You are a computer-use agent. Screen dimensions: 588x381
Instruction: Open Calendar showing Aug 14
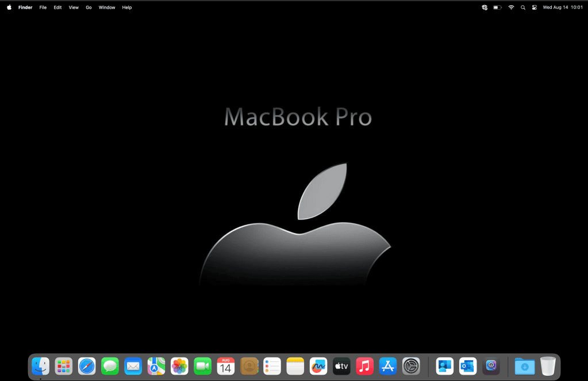point(226,366)
